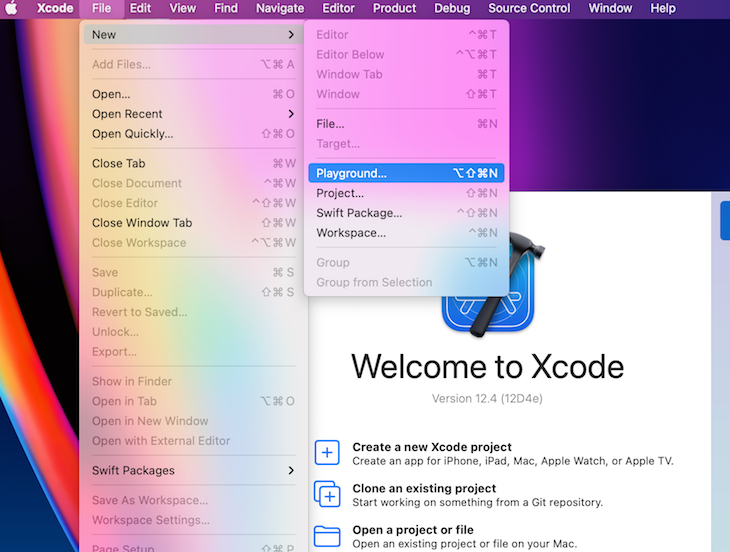Open the Editor menu in the menu bar
Image resolution: width=730 pixels, height=552 pixels.
pyautogui.click(x=338, y=8)
